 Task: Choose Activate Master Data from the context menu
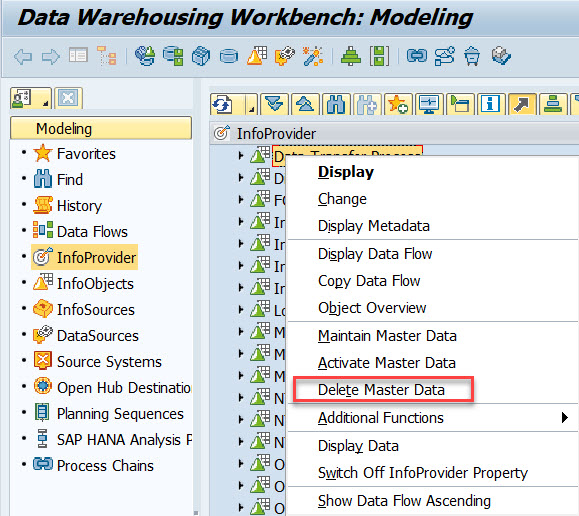click(x=387, y=363)
